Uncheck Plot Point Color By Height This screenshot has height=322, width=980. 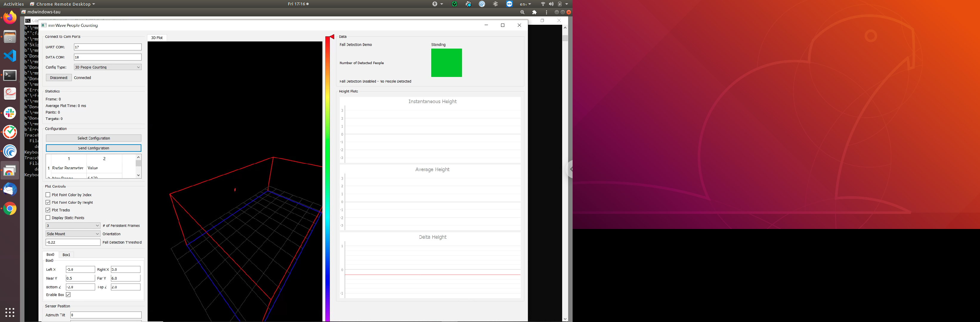click(x=48, y=202)
